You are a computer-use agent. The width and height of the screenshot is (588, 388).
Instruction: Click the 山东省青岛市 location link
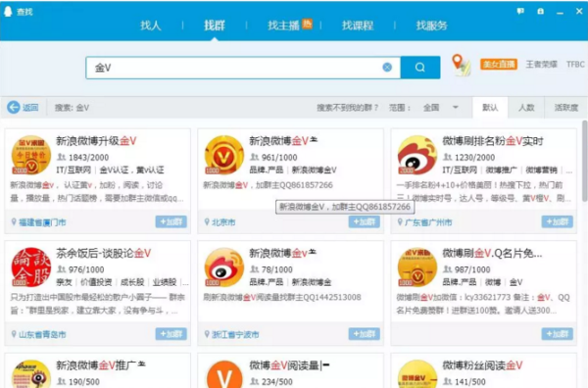[42, 334]
